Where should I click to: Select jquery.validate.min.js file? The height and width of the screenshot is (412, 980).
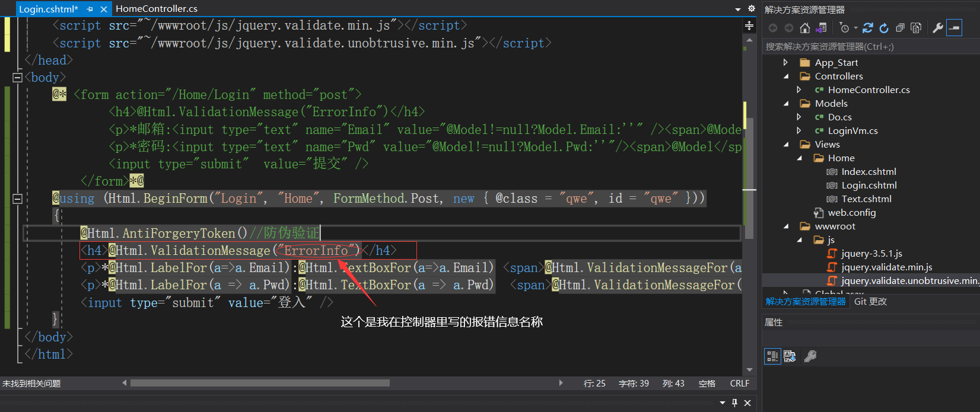tap(887, 267)
